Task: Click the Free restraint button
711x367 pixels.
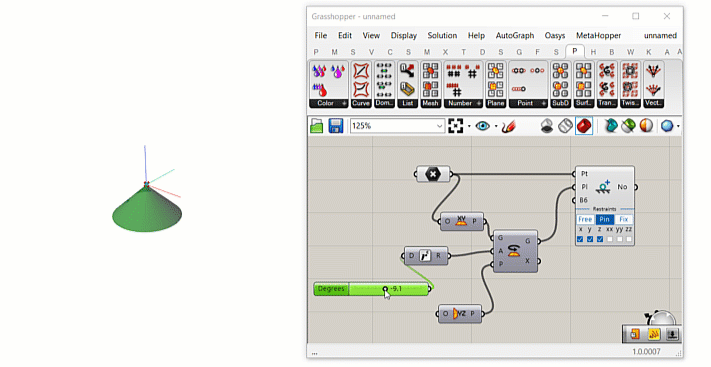Action: tap(585, 220)
